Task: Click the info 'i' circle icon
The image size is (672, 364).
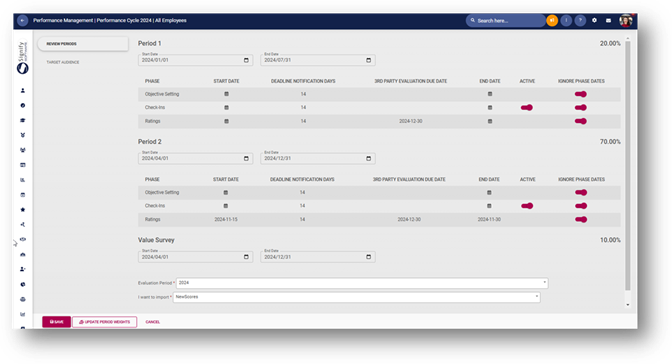Action: [x=566, y=20]
